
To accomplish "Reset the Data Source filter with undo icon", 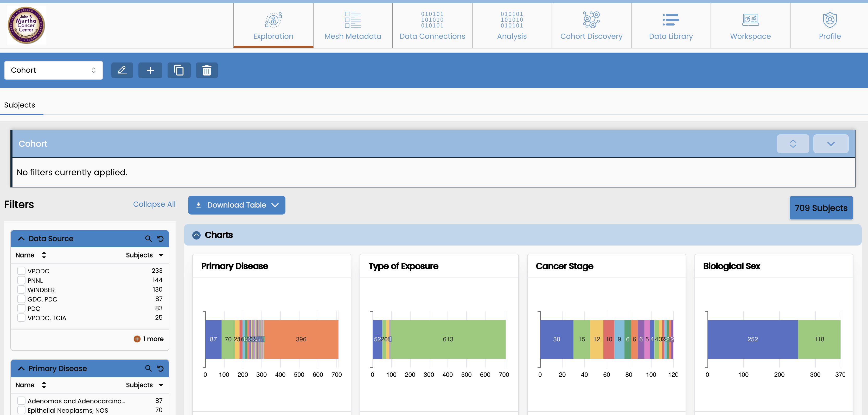I will coord(160,239).
